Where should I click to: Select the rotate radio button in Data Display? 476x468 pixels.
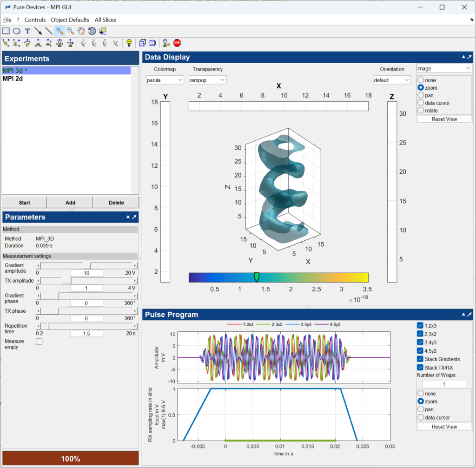421,111
